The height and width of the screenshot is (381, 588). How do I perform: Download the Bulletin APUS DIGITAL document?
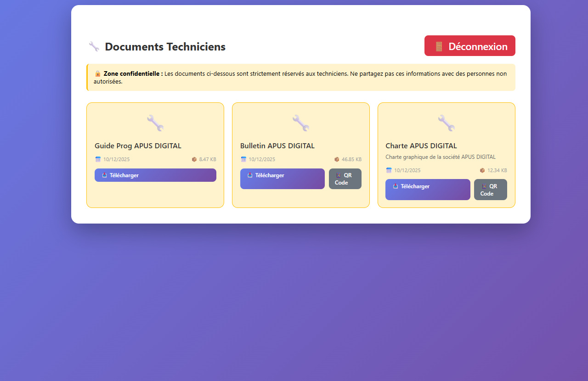tap(282, 179)
